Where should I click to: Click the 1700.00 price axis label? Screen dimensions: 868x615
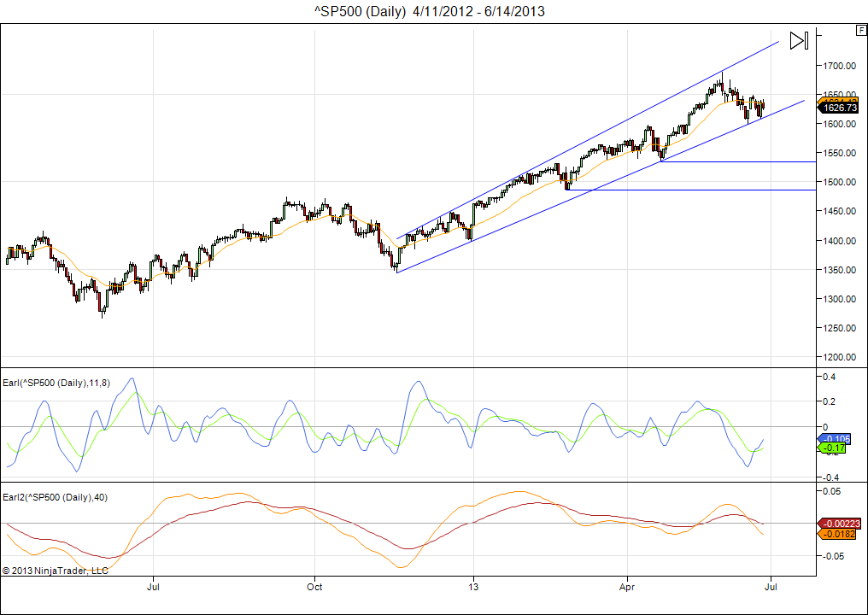coord(839,66)
